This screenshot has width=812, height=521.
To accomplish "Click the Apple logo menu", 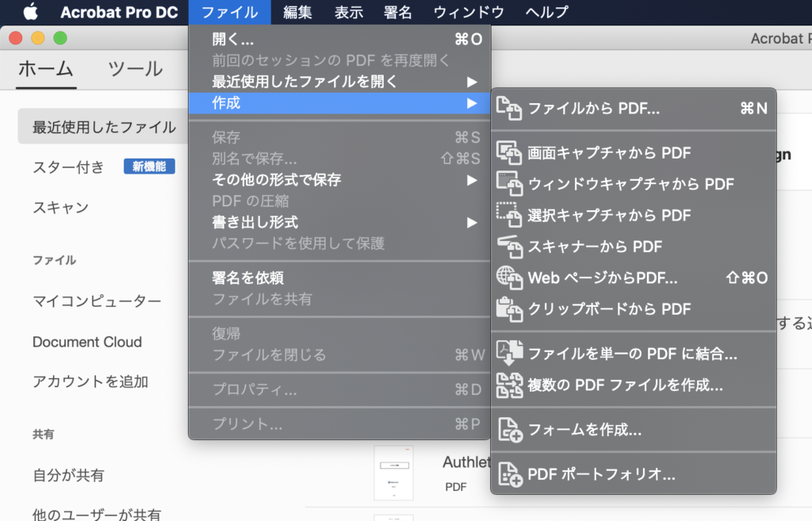I will coord(31,11).
